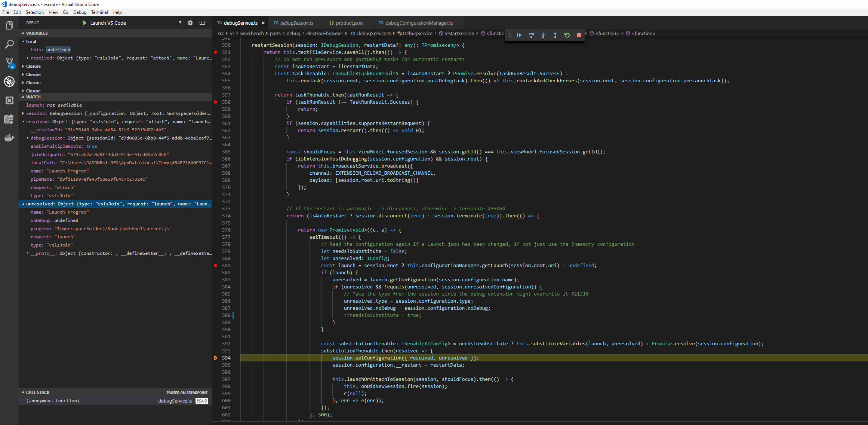This screenshot has width=868, height=425.
Task: Toggle breakpoint on line 551
Action: point(216,52)
